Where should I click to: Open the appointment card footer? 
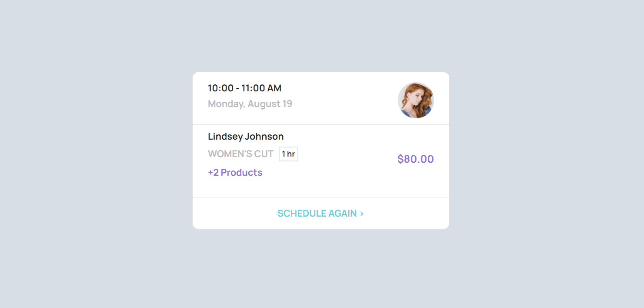coord(320,213)
